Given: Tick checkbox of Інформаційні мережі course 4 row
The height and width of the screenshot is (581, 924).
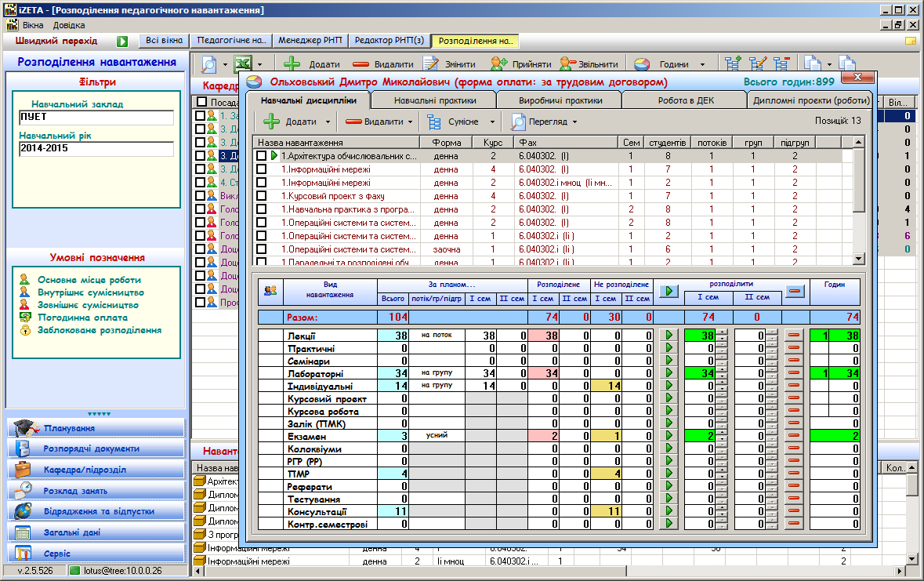Looking at the screenshot, I should coord(261,169).
